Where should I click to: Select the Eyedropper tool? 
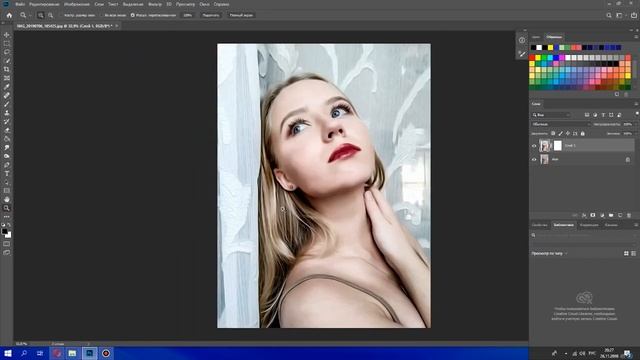7,87
